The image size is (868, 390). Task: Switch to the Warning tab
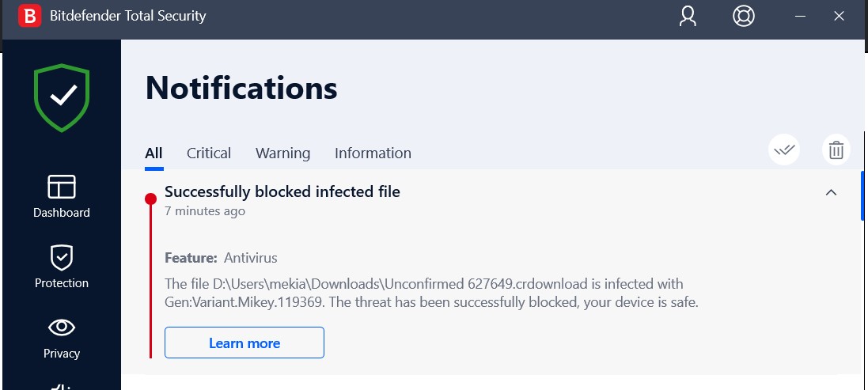click(283, 153)
